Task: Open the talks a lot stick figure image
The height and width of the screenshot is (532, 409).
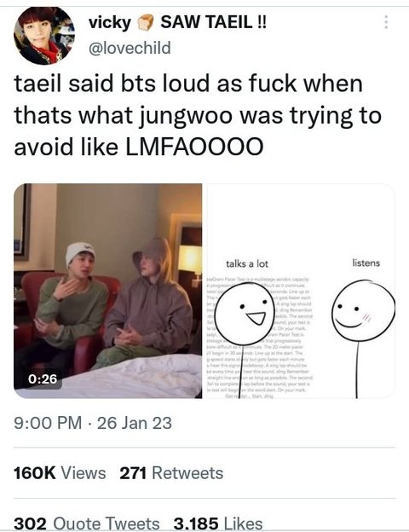Action: point(299,291)
